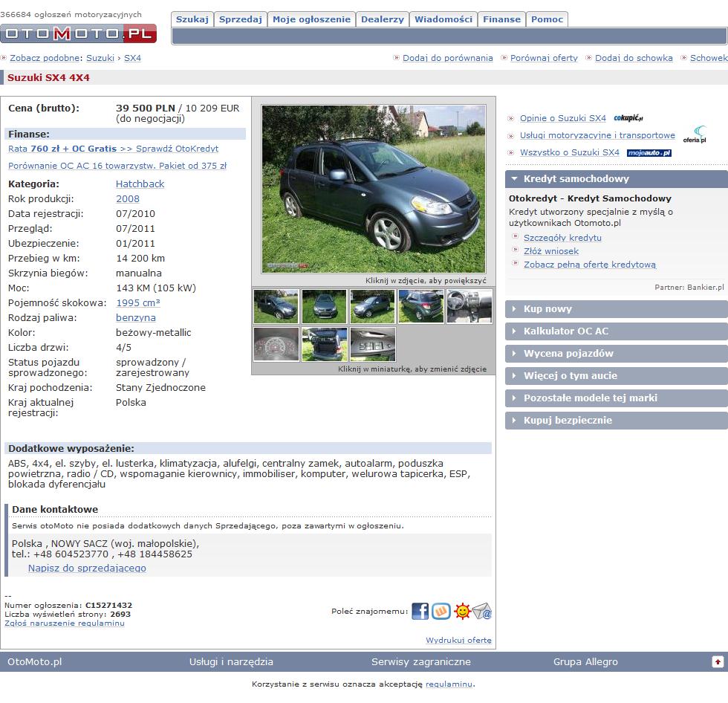Click the benzyna fuel type link
Viewport: 728px width, 703px height.
[135, 317]
